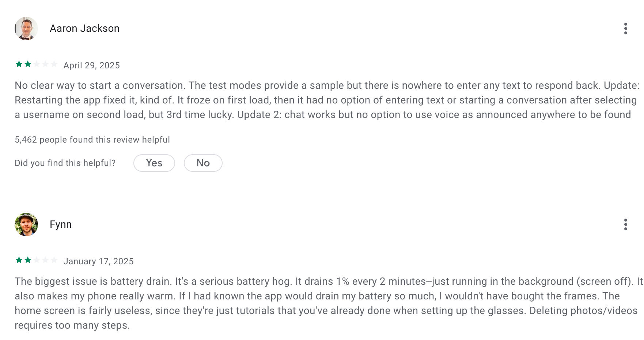Screen dimensions: 644x340
Task: Click the April 29, 2025 review date
Action: click(91, 65)
